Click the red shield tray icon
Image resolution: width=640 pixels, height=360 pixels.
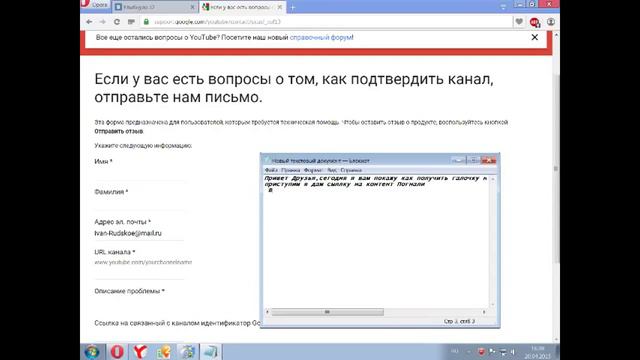(x=481, y=352)
